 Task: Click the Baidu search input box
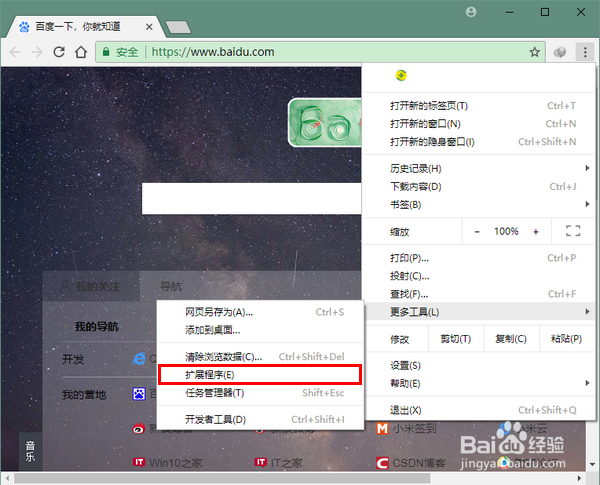point(251,198)
